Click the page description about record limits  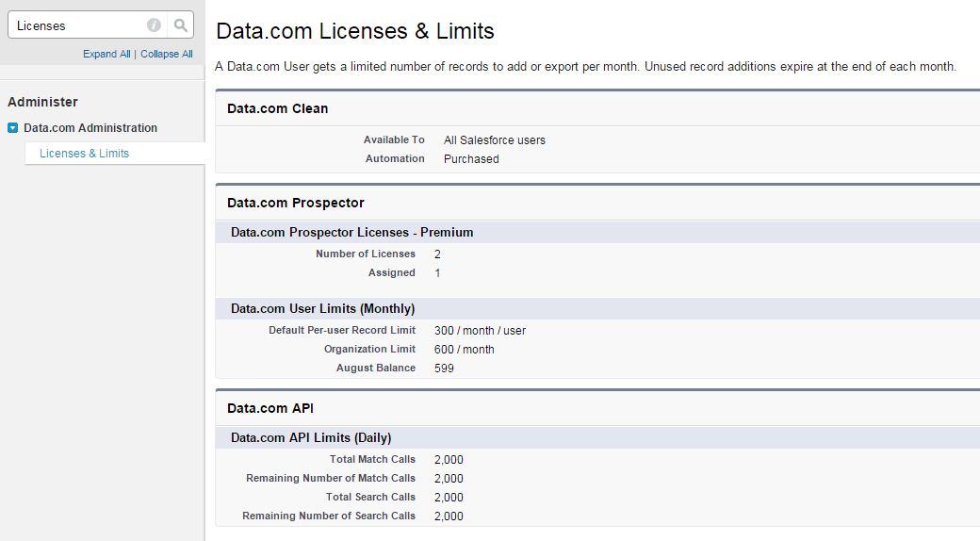(x=585, y=66)
